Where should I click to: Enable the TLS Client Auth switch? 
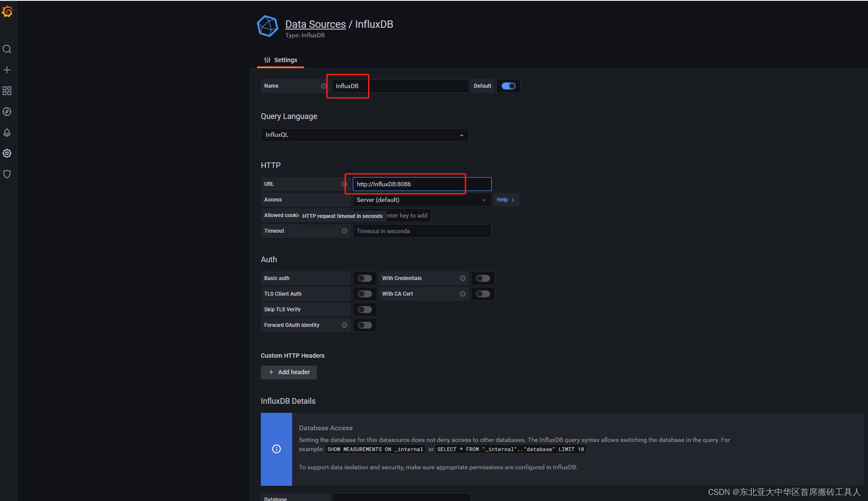(365, 294)
